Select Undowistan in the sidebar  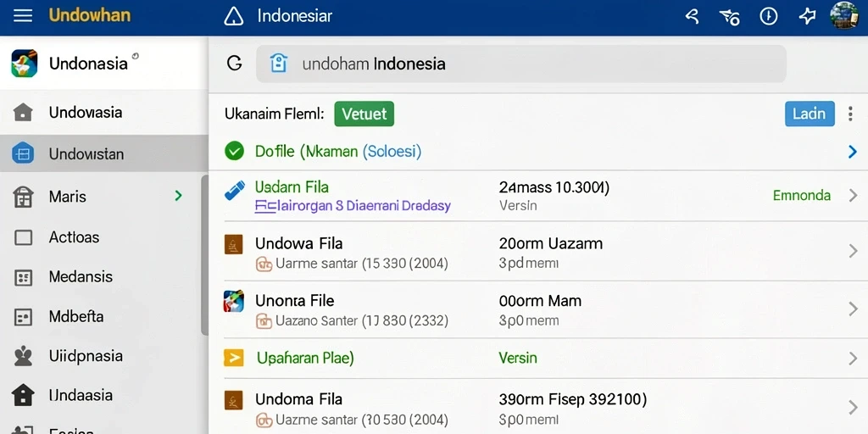pos(104,154)
